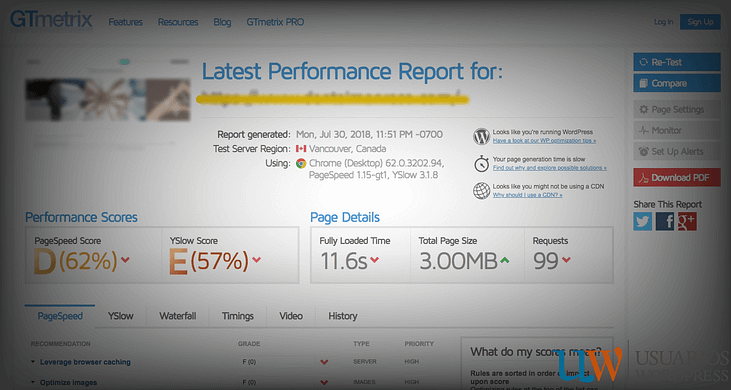Click red chevron in Leverage browser caching row

click(x=324, y=362)
